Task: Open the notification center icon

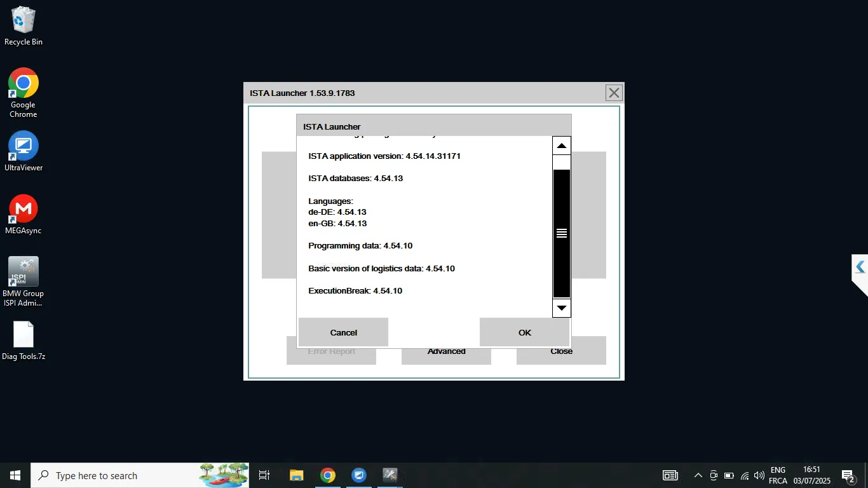Action: click(848, 475)
